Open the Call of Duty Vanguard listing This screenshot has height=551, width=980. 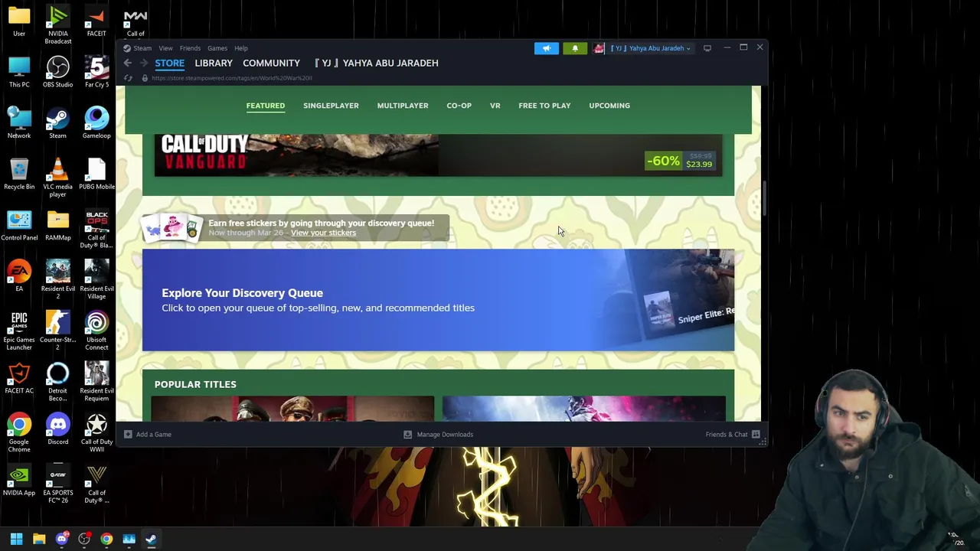[438, 155]
